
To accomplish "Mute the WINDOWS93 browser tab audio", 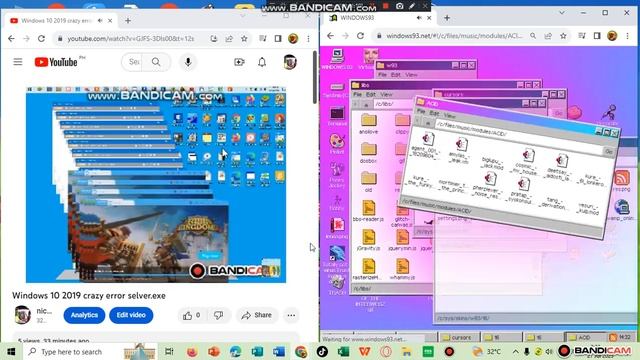I will point(419,18).
